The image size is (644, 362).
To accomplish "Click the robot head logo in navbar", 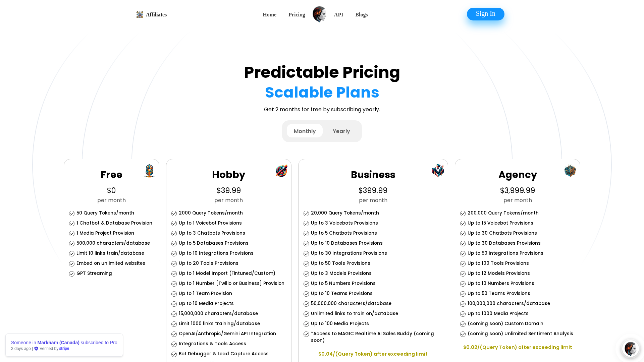I will (319, 14).
